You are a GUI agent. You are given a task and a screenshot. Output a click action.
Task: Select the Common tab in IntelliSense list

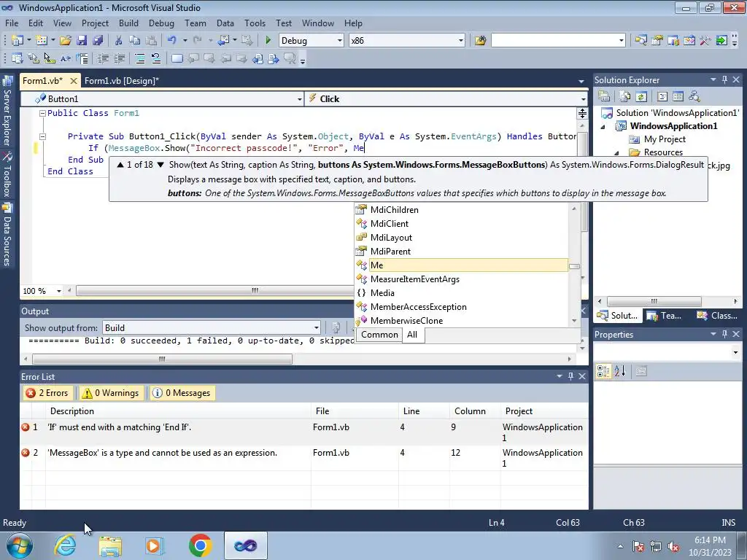(379, 334)
